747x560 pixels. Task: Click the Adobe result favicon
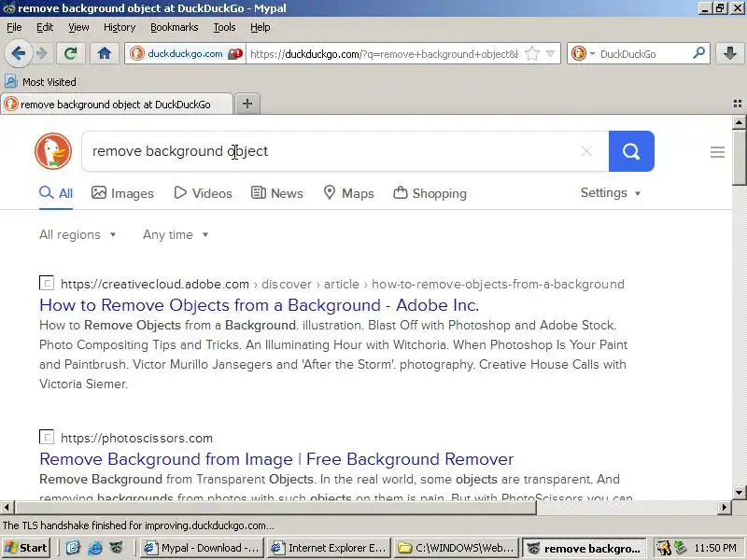tap(46, 284)
